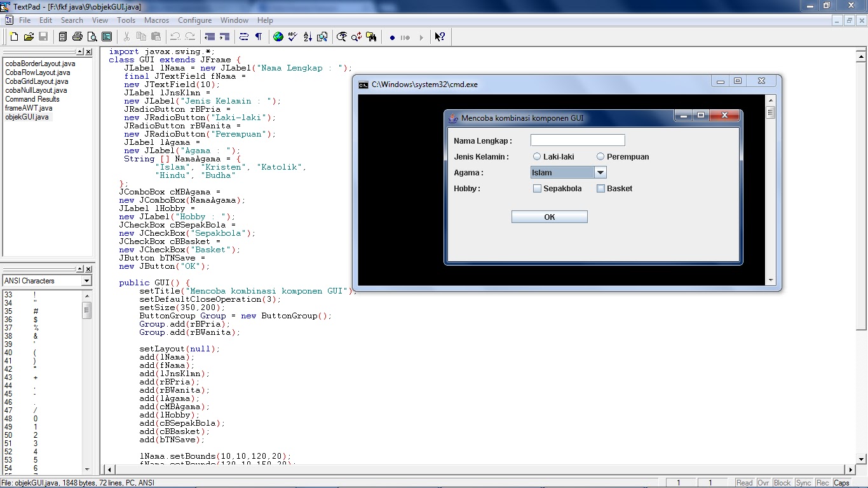The image size is (868, 488).
Task: Open web browser view globe icon
Action: 278,37
